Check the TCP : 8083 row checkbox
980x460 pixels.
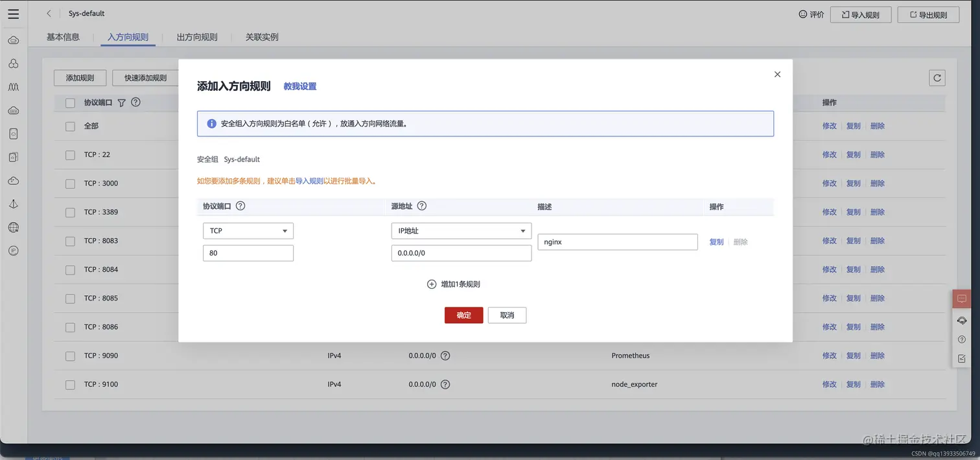pyautogui.click(x=70, y=241)
